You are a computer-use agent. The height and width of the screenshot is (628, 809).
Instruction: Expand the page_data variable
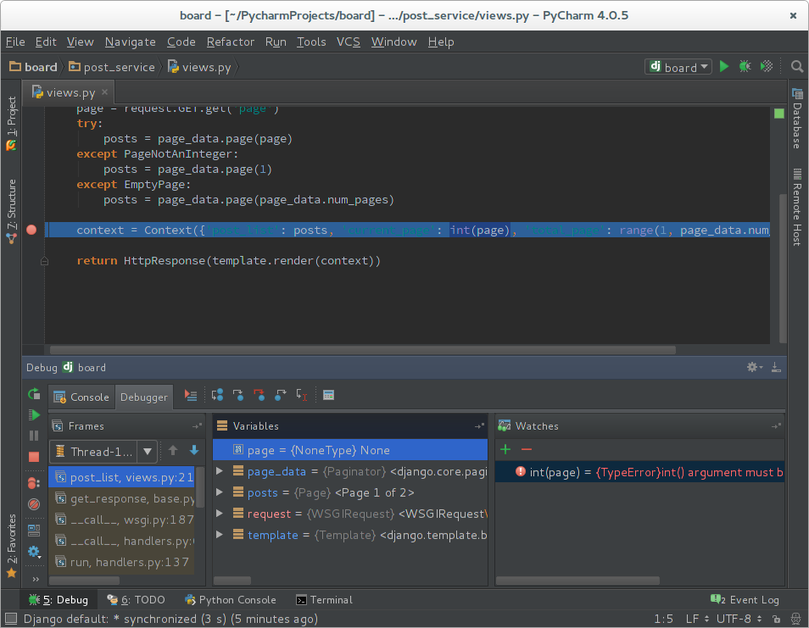coord(219,471)
